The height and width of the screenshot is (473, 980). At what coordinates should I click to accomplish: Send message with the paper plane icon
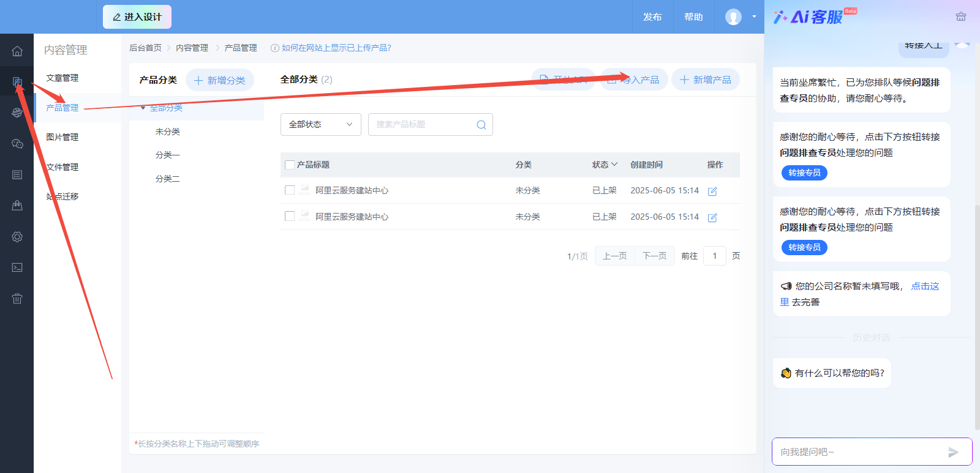953,452
